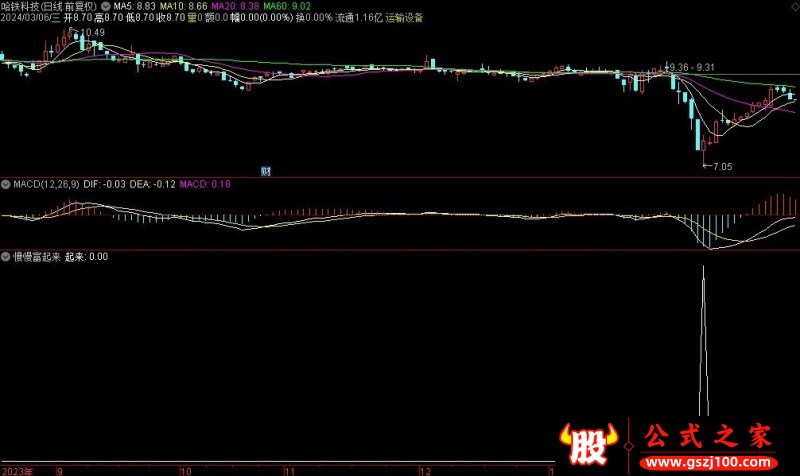Open the MACD indicator dropdown arrow
800x476 pixels.
(x=6, y=184)
